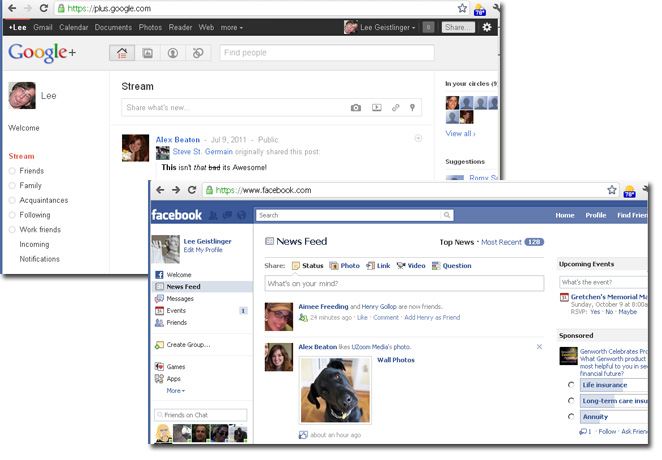
Task: Click the weather extension icon in Facebook window
Action: 629,191
